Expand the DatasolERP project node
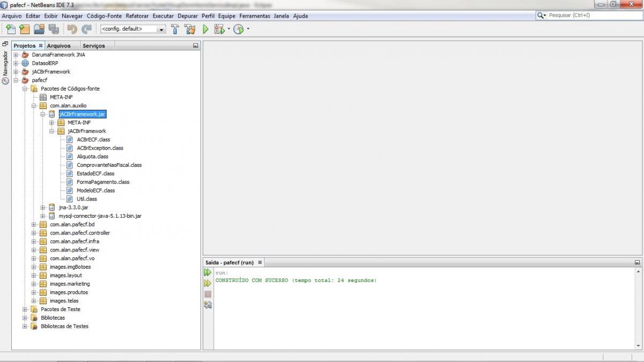644x362 pixels. 16,63
